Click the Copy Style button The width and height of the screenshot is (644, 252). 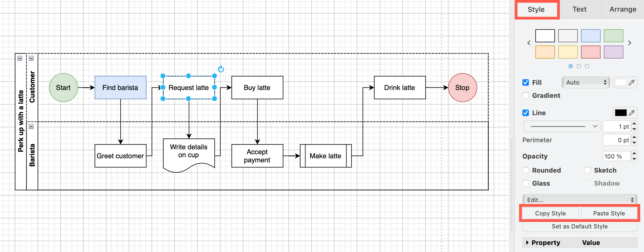pos(550,213)
